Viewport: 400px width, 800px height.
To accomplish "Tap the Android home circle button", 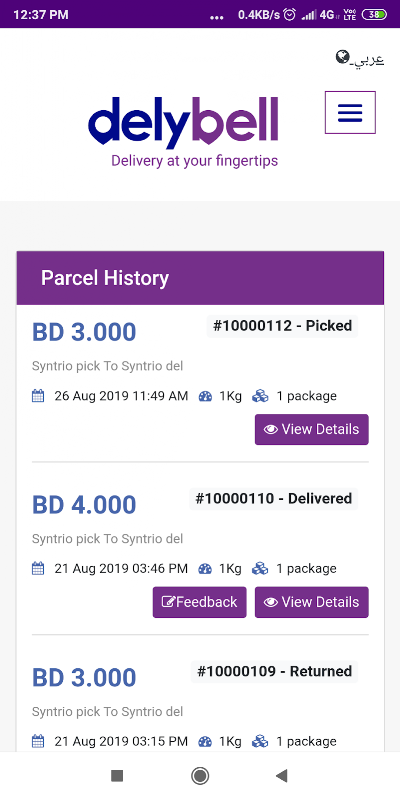I will tap(200, 776).
